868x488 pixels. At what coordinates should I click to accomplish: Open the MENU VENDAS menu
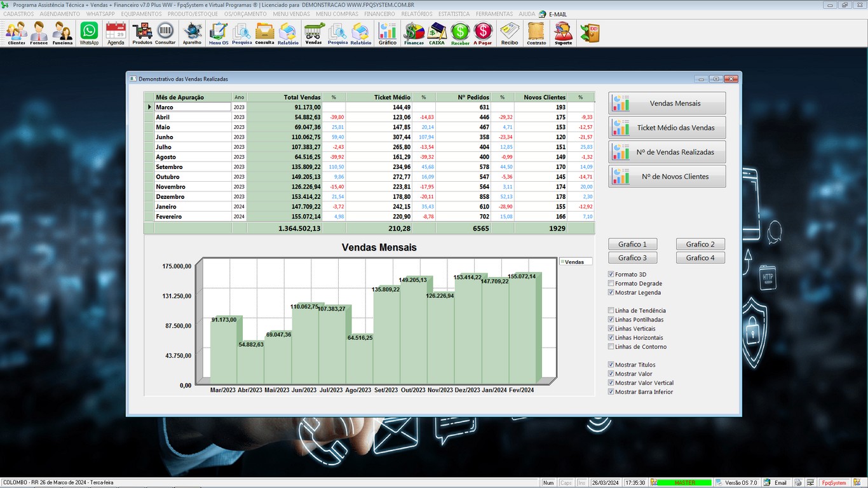pos(291,14)
